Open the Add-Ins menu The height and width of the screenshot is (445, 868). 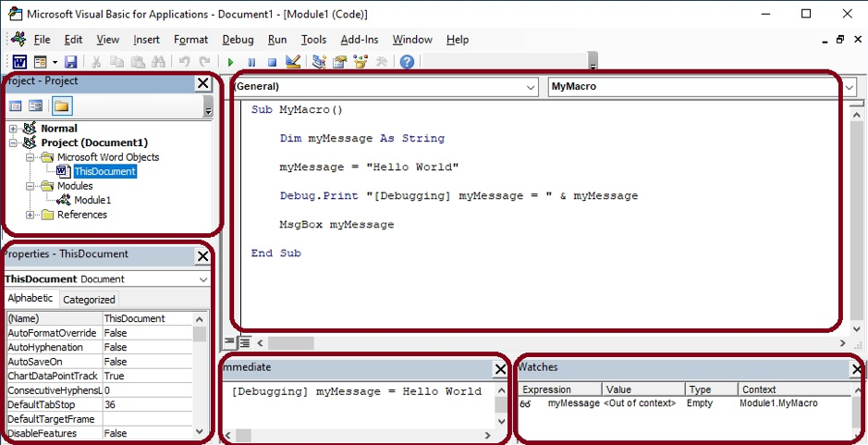[x=360, y=40]
